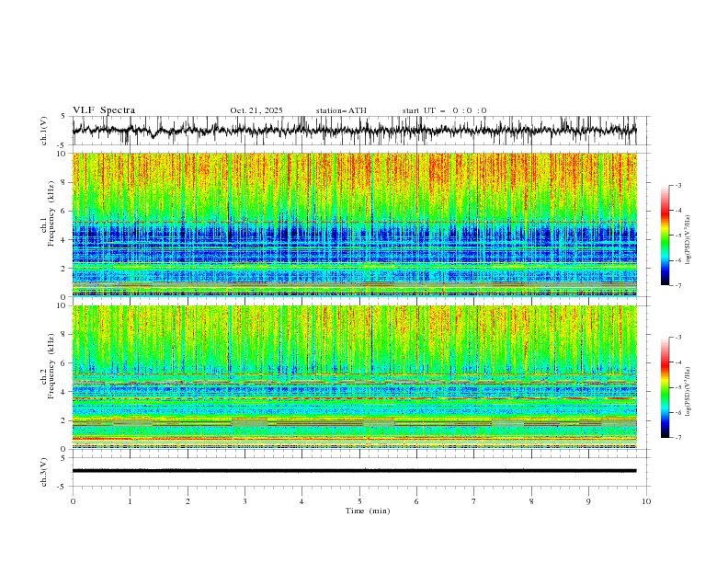Click the time axis tick label "7"
728x563 pixels.
[474, 501]
